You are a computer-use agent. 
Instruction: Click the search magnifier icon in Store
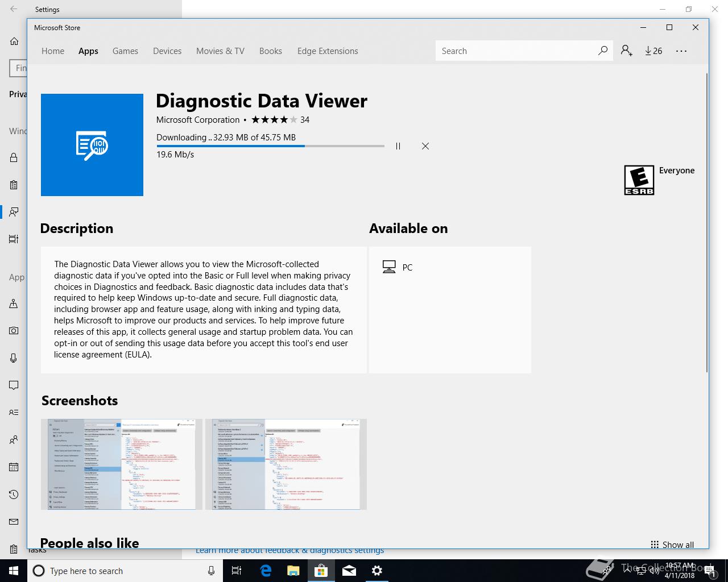(602, 51)
